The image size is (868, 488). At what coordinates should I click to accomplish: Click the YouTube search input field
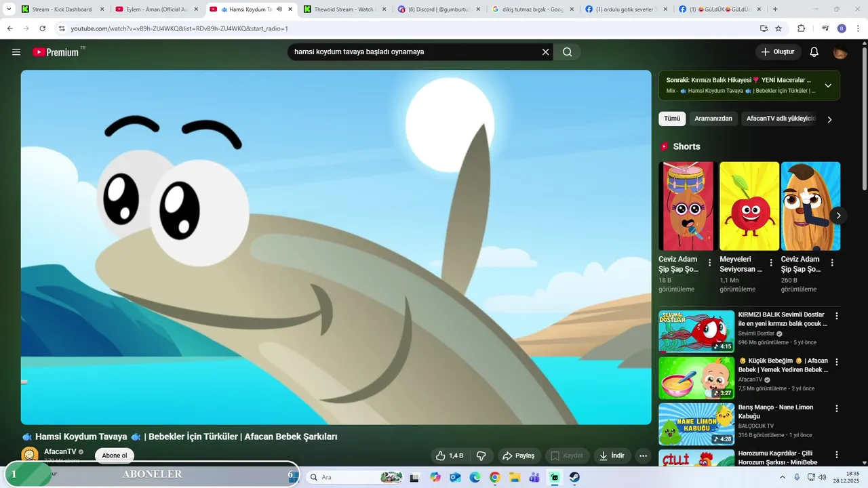click(414, 52)
